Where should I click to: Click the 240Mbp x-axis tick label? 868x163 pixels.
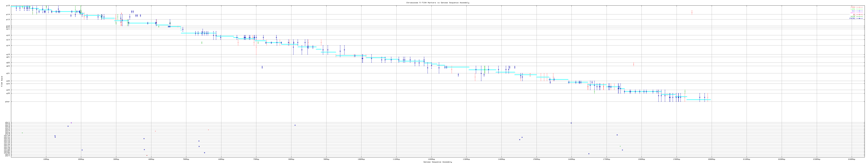click(x=852, y=159)
